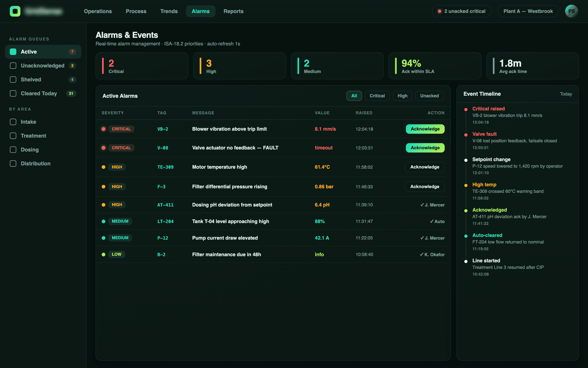The image size is (588, 368).
Task: Switch to the Process tab
Action: tap(136, 11)
